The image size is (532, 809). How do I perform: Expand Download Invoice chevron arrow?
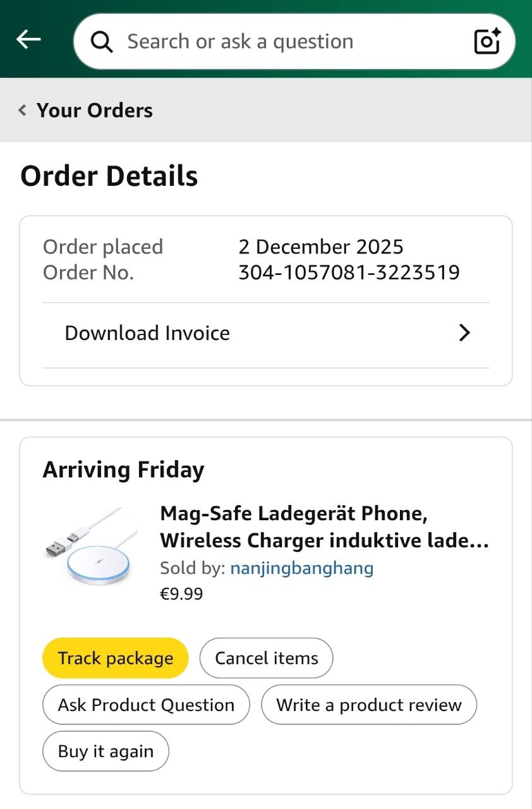[464, 333]
